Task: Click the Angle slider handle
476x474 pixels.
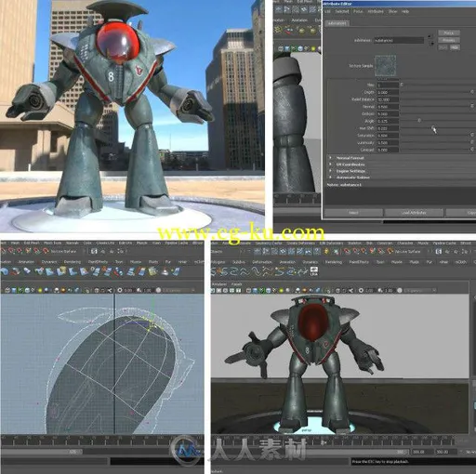Action: click(419, 120)
